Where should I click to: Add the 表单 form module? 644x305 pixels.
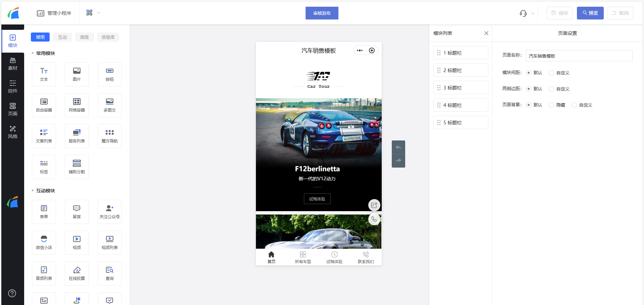pyautogui.click(x=44, y=212)
